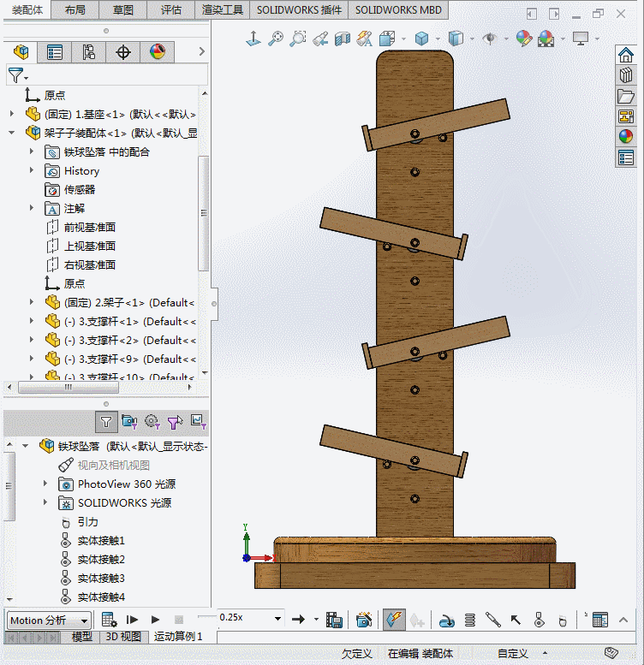
Task: Click the View Settings monitor icon
Action: click(x=581, y=39)
